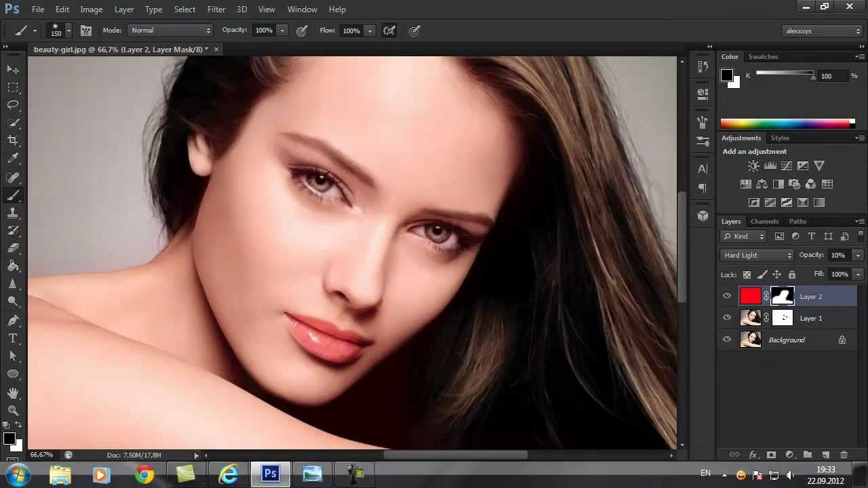Click the Delete layer trash icon

[x=844, y=455]
